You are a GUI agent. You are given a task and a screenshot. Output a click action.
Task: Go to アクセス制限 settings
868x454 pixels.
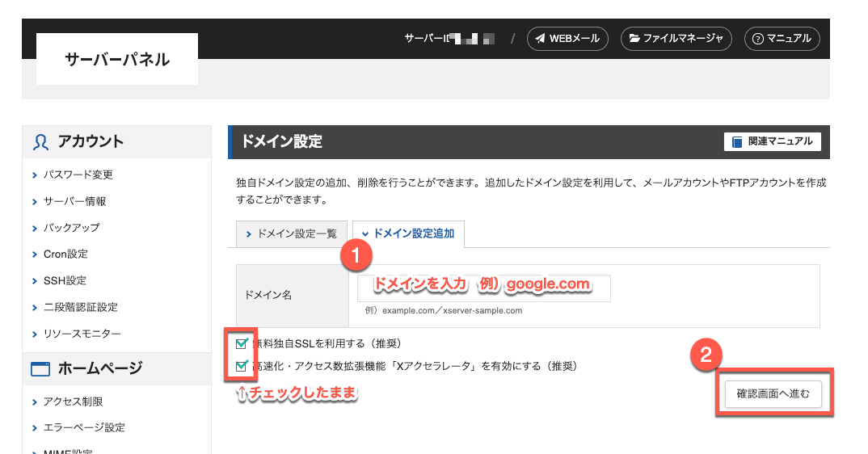[73, 401]
